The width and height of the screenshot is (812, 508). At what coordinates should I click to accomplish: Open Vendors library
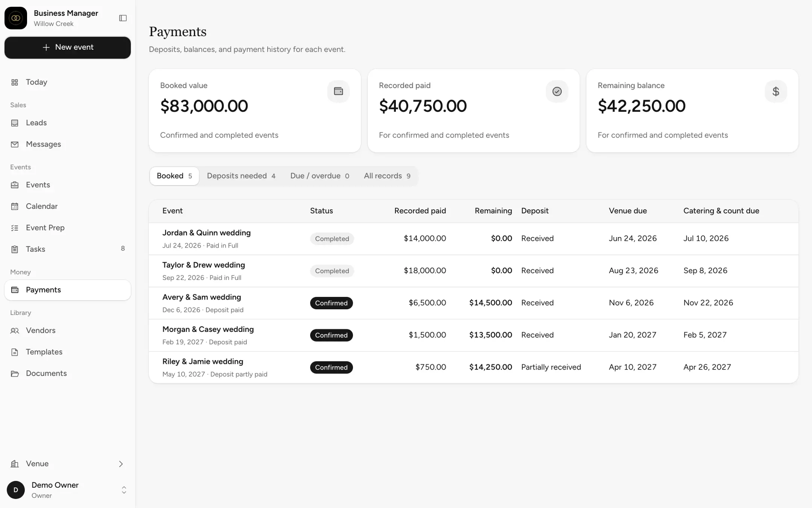click(68, 331)
